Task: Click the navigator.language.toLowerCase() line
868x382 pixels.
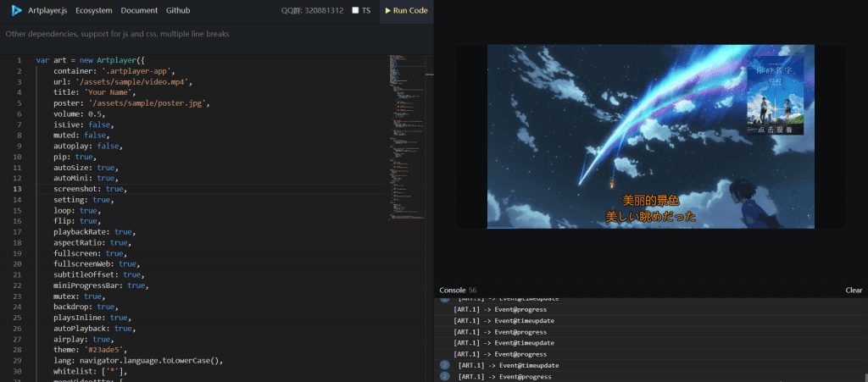Action: (x=138, y=361)
